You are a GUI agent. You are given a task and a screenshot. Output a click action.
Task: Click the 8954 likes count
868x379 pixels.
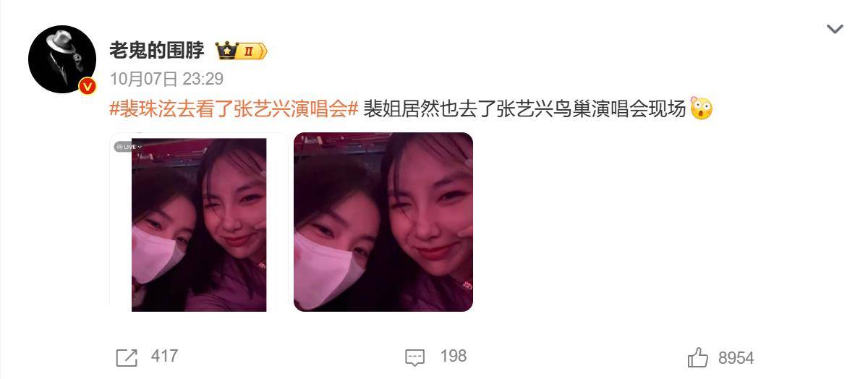736,358
